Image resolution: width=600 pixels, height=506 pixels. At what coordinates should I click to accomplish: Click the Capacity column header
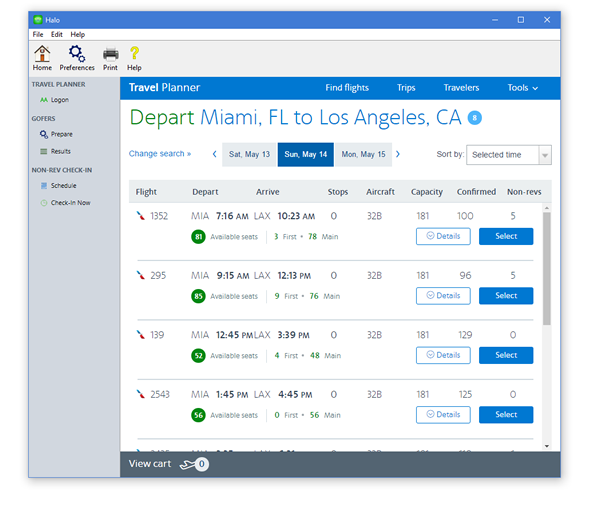(x=427, y=192)
